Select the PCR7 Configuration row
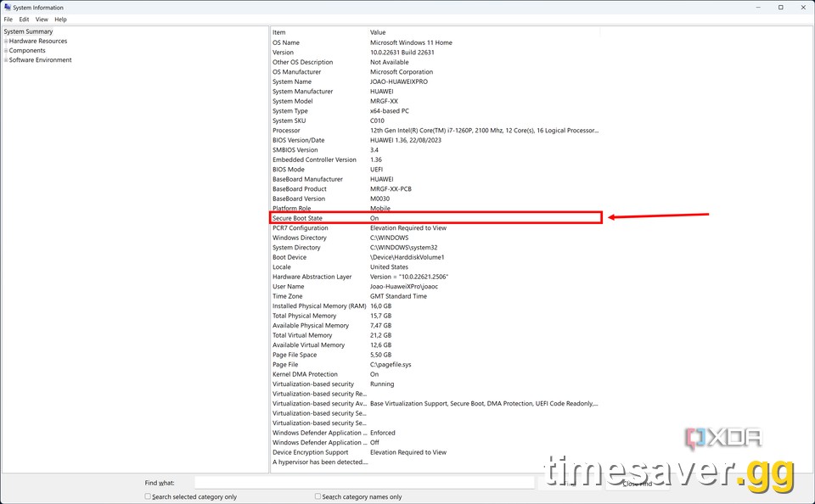The height and width of the screenshot is (504, 815). point(435,228)
